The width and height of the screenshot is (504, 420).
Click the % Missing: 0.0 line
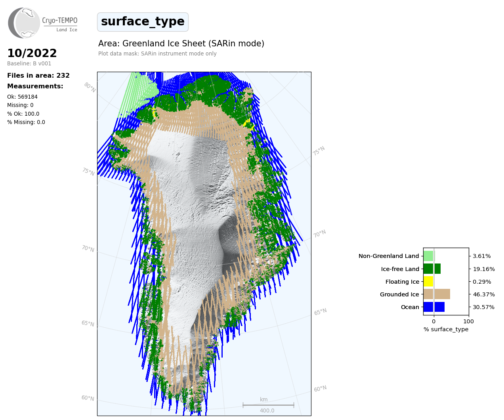26,122
